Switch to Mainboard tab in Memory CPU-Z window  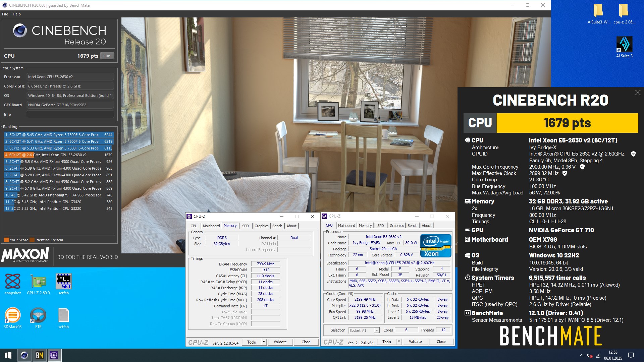[211, 226]
